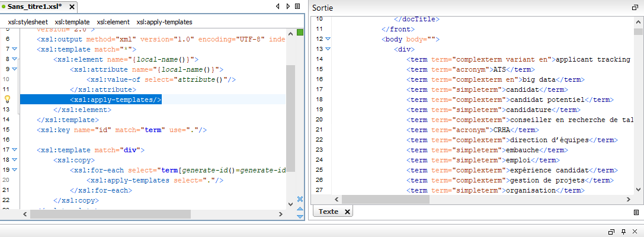
Task: Restore the Sortie panel window
Action: pyautogui.click(x=635, y=8)
